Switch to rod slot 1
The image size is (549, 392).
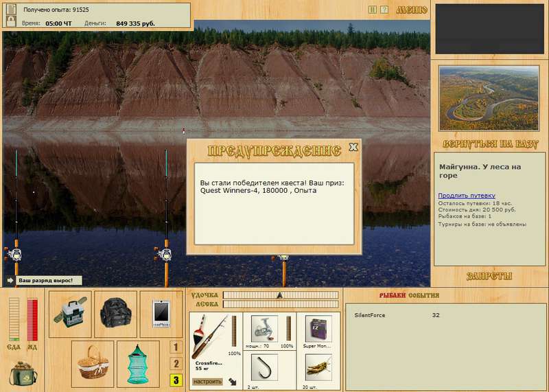(176, 347)
